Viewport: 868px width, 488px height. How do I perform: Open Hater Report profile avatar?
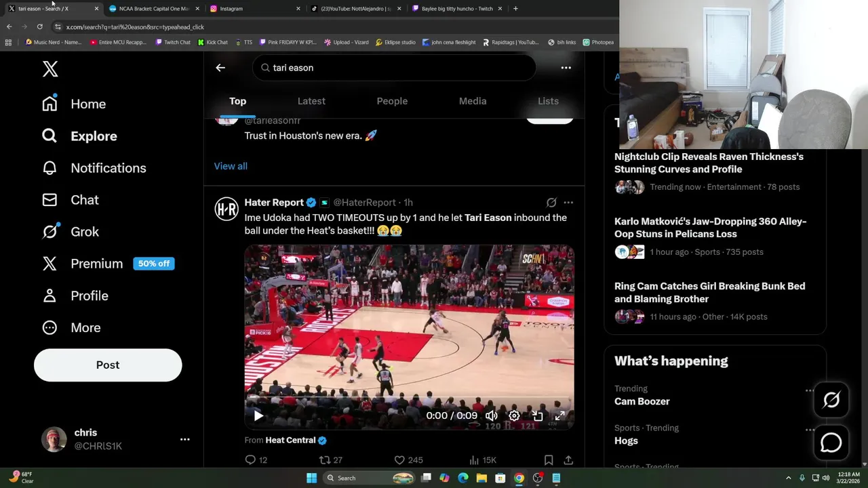226,209
